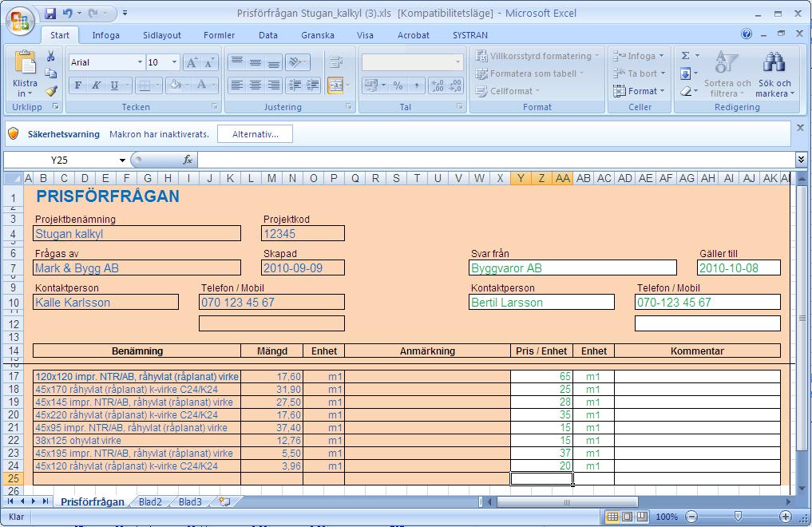
Task: Undo last action in quick access toolbar
Action: pos(67,13)
